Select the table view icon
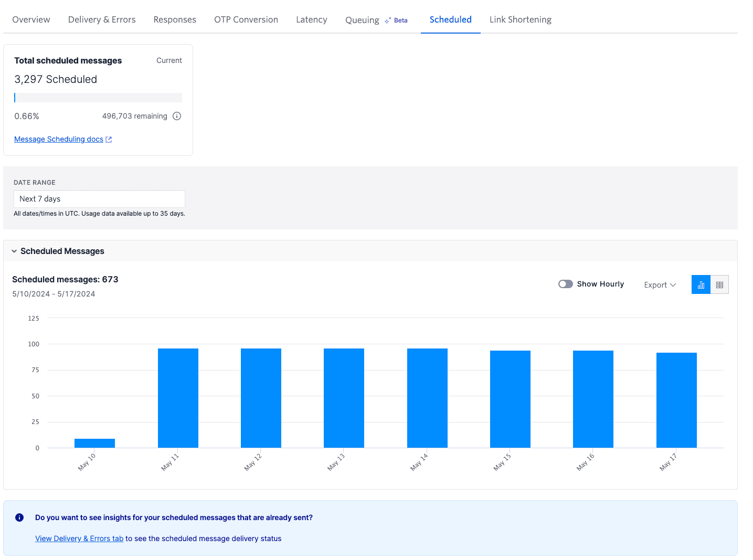The width and height of the screenshot is (753, 560). click(719, 284)
